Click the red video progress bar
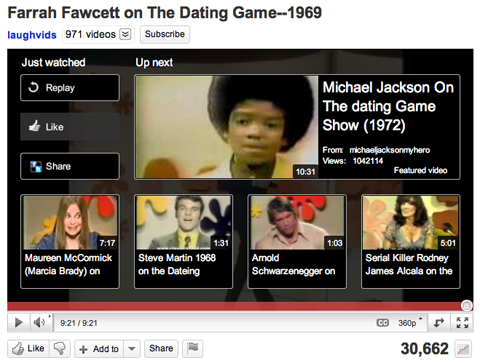This screenshot has height=363, width=480. coord(240,306)
